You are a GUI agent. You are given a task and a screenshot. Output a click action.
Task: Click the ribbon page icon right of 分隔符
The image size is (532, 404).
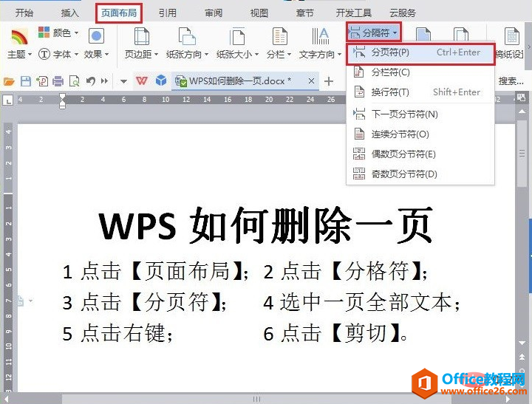[x=423, y=35]
